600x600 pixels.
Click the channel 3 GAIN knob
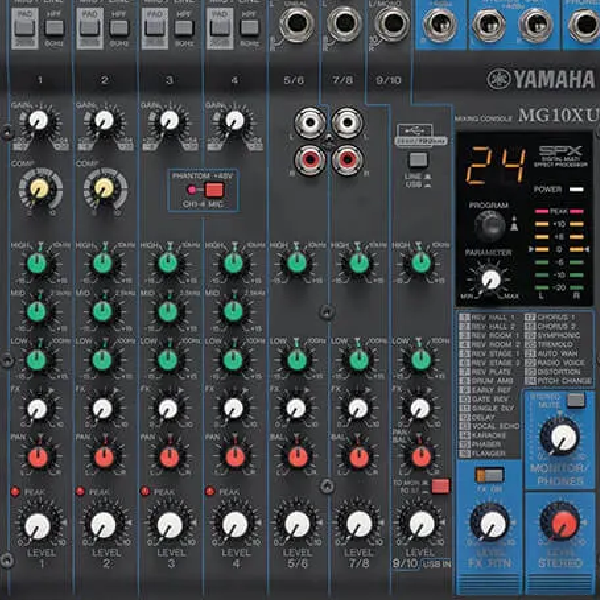point(169,121)
